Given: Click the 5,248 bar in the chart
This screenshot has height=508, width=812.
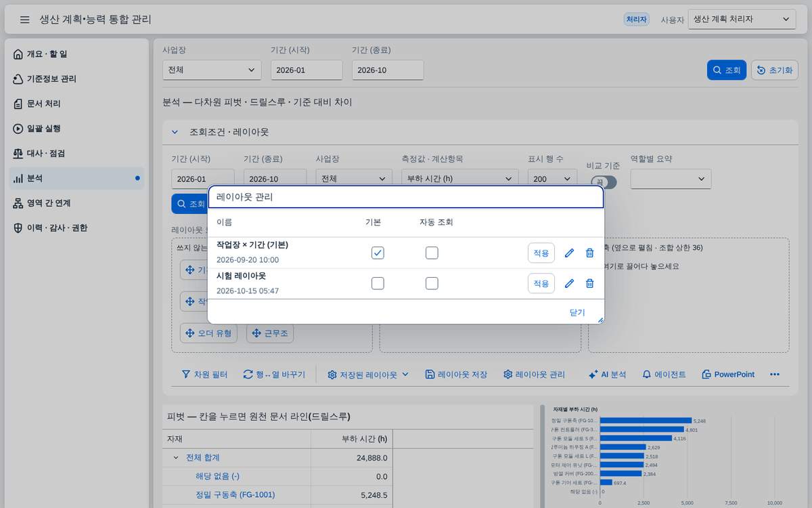Looking at the screenshot, I should point(646,421).
